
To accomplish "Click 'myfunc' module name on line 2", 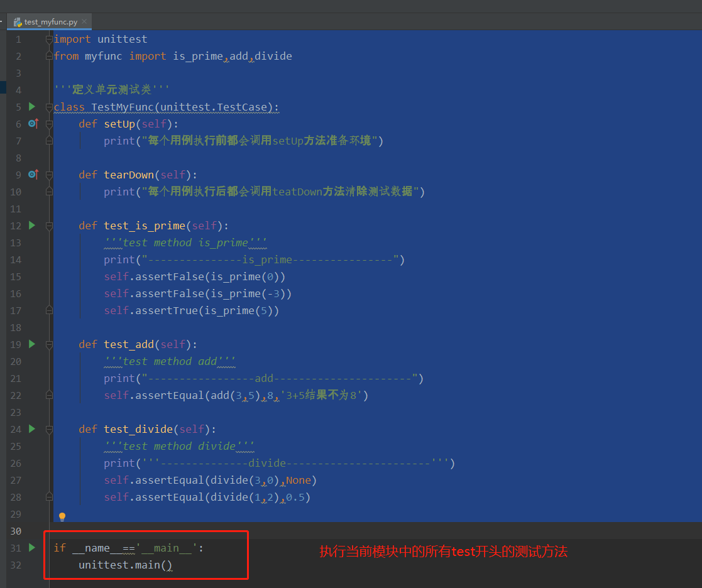I will coord(104,57).
